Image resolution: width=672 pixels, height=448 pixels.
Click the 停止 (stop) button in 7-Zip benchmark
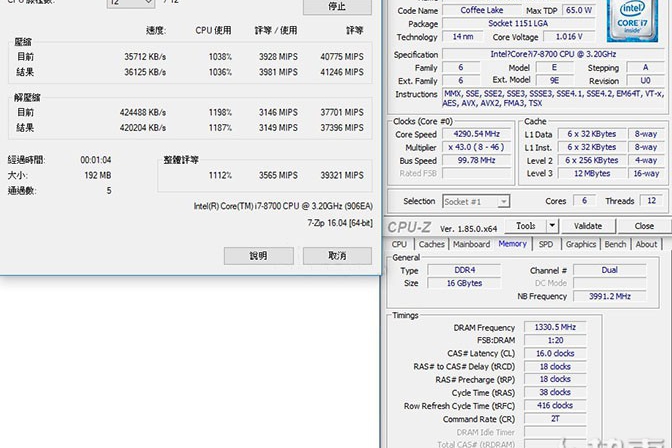(x=337, y=6)
